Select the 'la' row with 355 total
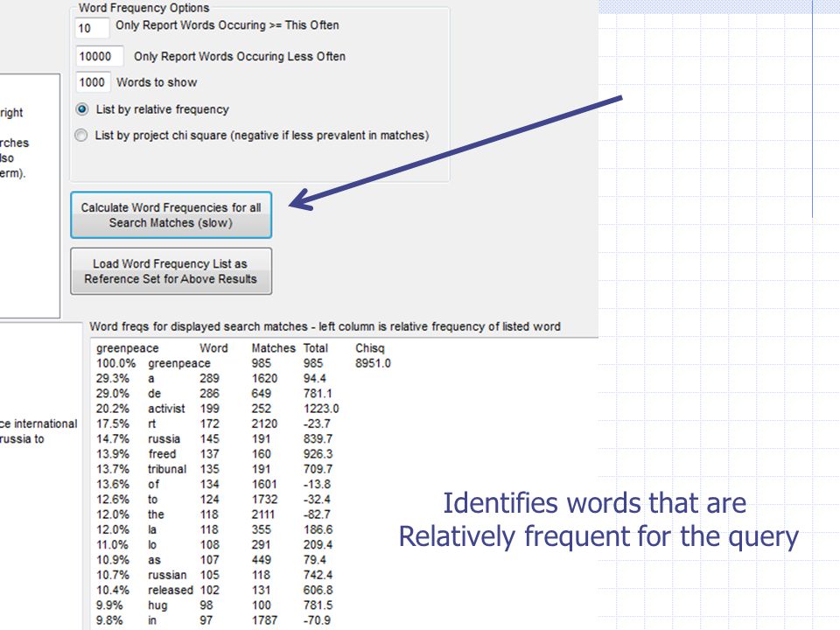 [214, 529]
